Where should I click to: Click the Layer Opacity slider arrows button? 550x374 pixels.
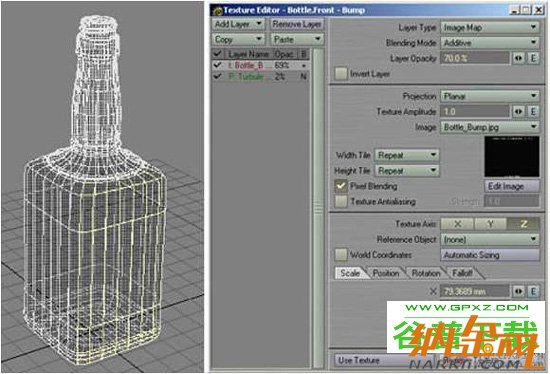pos(518,58)
